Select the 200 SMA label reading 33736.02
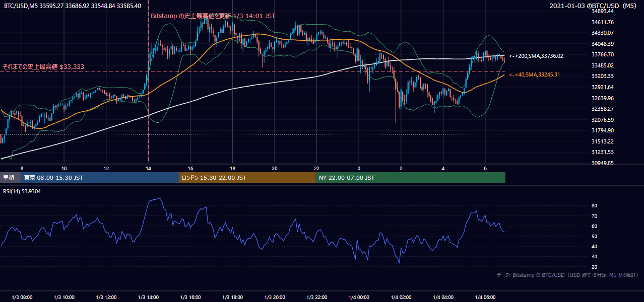 (536, 56)
